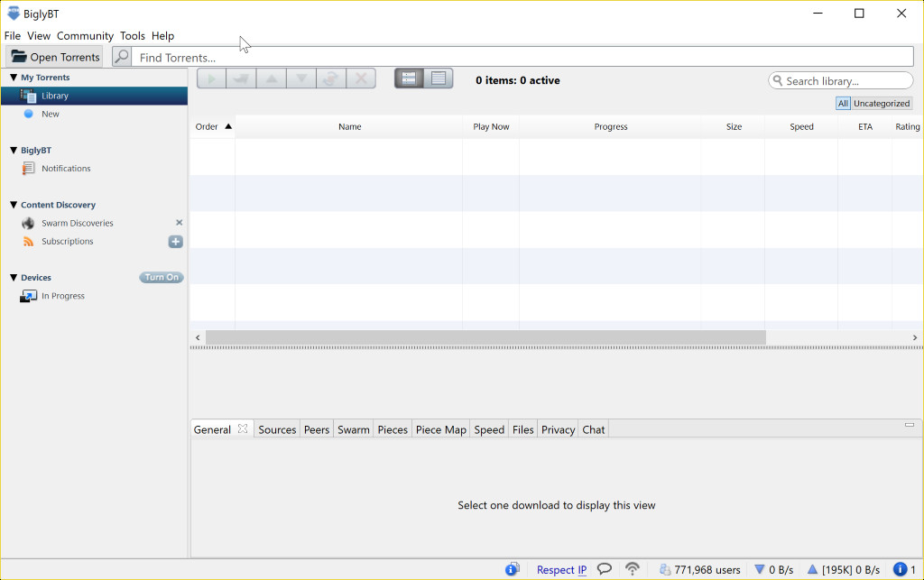
Task: Switch to the Sources tab
Action: point(277,429)
